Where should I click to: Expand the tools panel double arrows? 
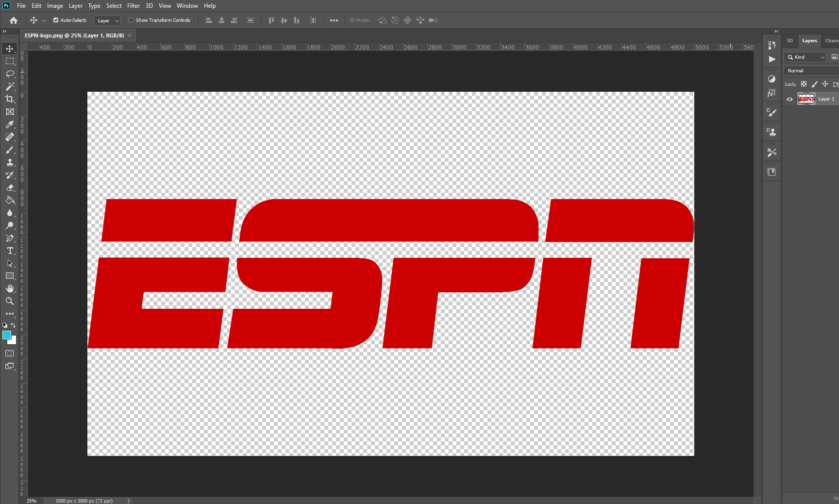click(x=4, y=31)
